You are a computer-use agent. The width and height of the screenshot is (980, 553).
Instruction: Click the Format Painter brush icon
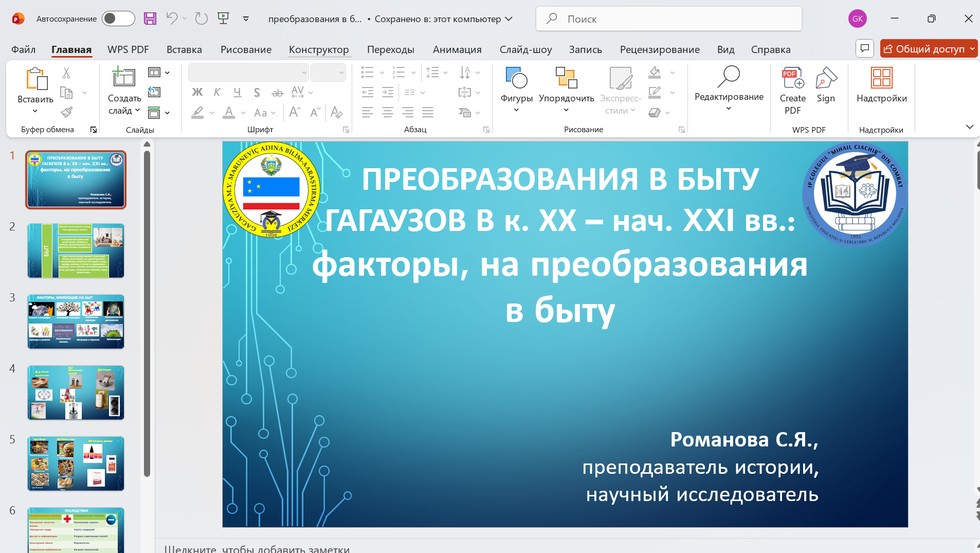(x=66, y=112)
